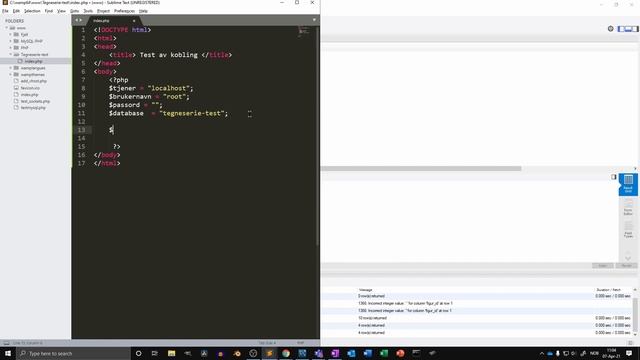Open the tab list dropdown arrow
The image size is (640, 360).
coord(314,20)
